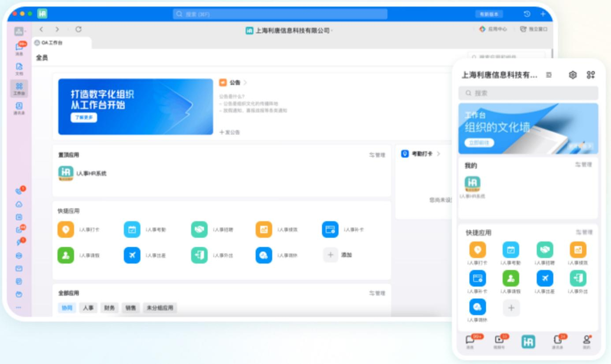The image size is (611, 364).
Task: Open 消息 tab in the mobile bottom bar
Action: (470, 342)
